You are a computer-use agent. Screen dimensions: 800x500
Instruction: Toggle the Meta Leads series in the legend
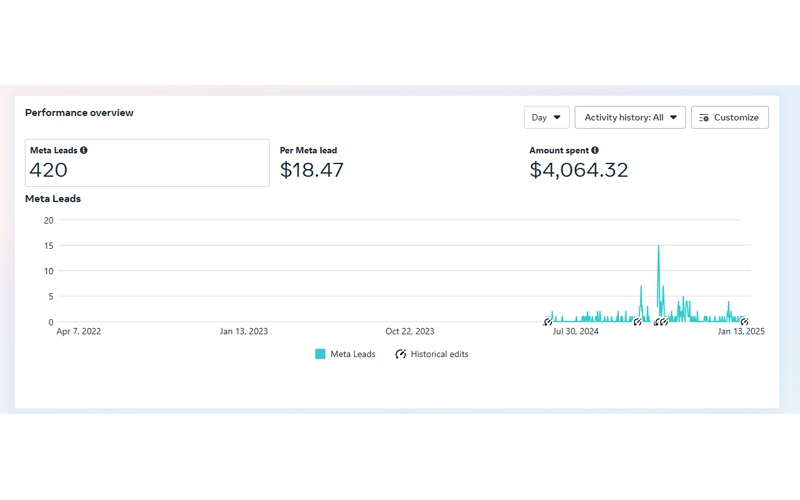345,354
